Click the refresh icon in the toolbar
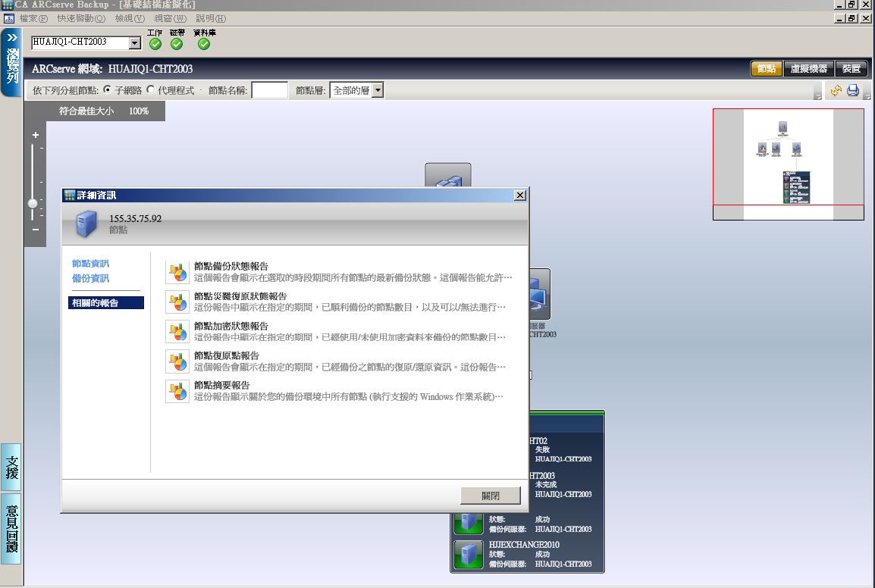Viewport: 875px width, 588px height. pyautogui.click(x=836, y=90)
